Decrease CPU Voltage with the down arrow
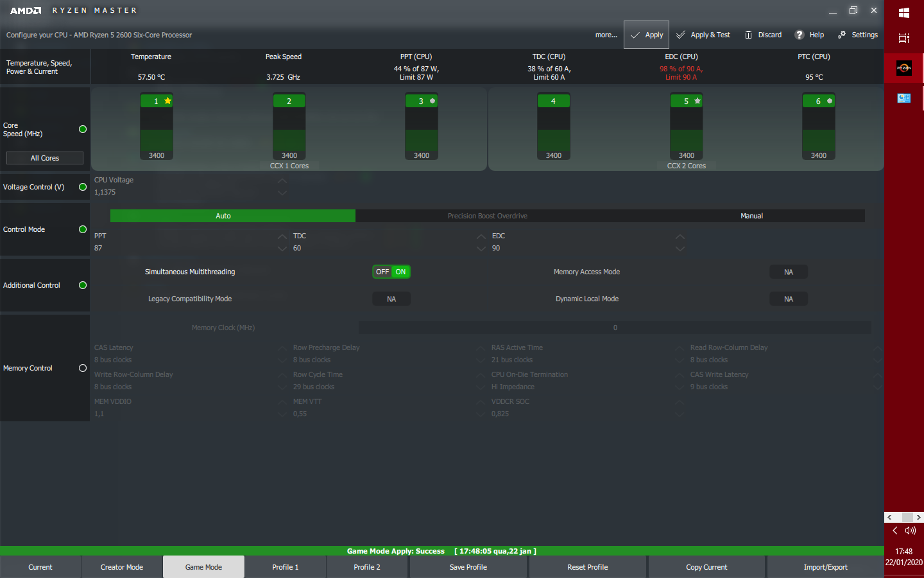Screen dimensions: 924x578 pos(282,193)
